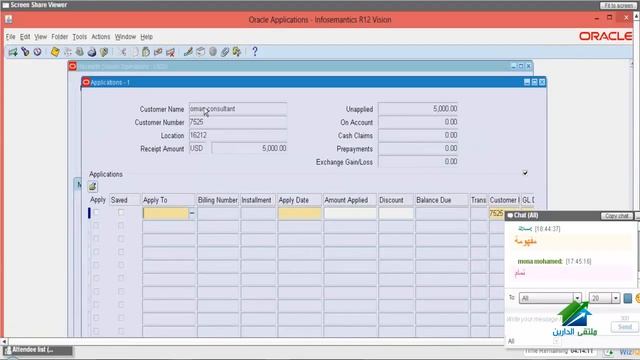
Task: Click the Attachments paperclip icon
Action: coord(225,52)
